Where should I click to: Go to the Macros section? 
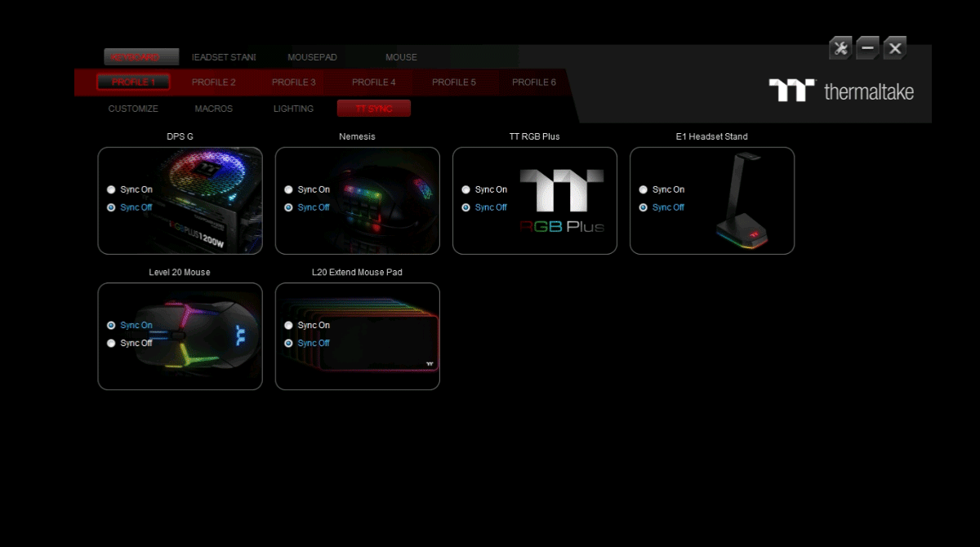[x=214, y=109]
